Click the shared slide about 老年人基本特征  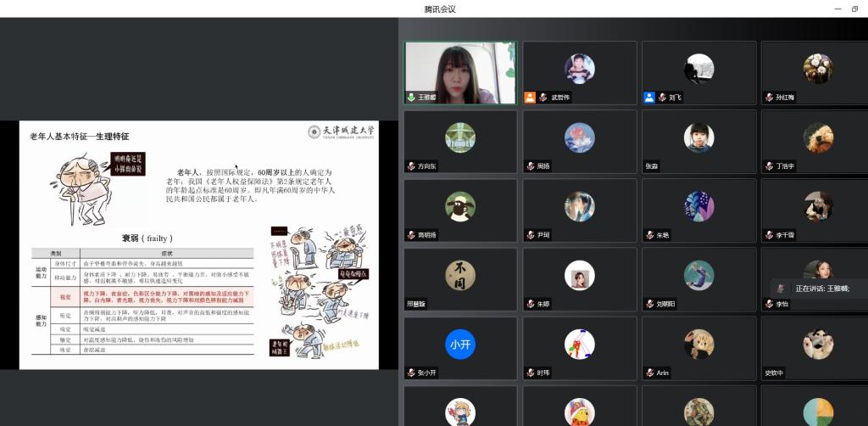click(x=201, y=244)
